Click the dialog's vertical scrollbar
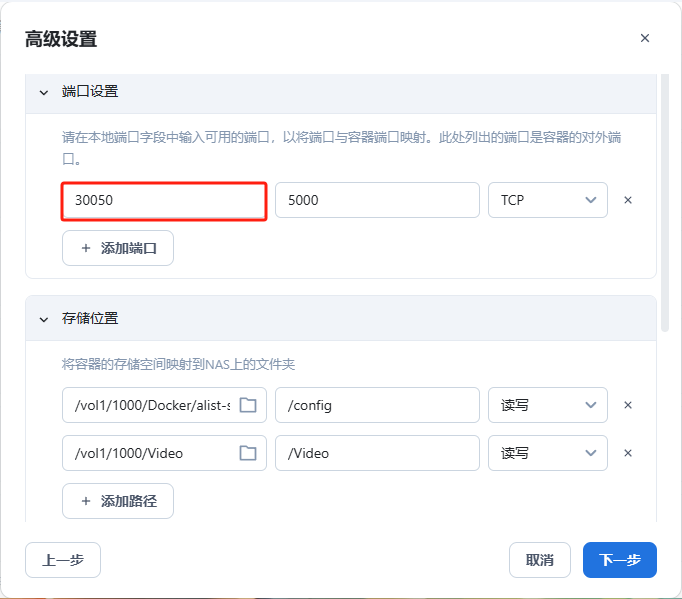682x599 pixels. [665, 203]
